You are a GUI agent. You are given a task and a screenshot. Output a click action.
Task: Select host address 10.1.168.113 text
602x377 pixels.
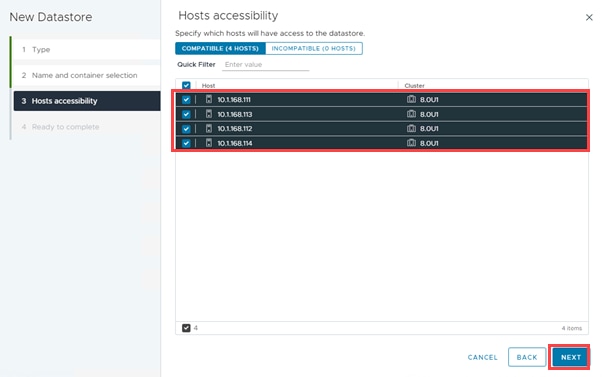pyautogui.click(x=235, y=114)
